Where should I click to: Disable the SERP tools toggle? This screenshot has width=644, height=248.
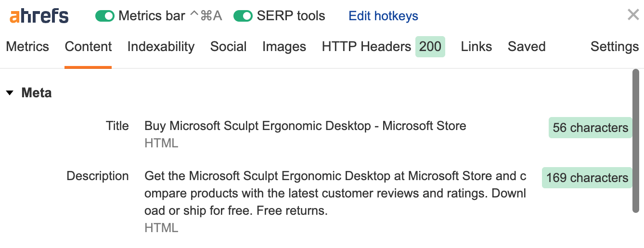[243, 16]
